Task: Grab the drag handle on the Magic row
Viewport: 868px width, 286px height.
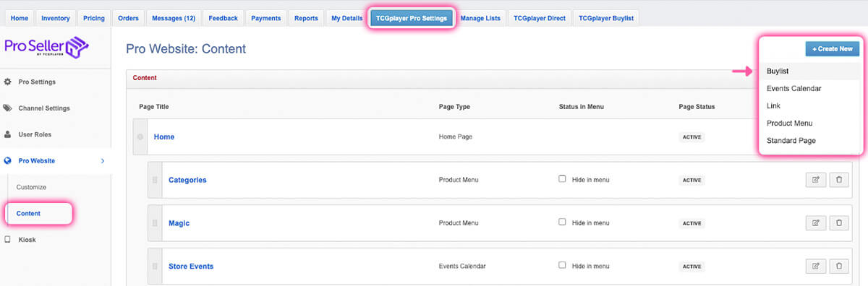Action: click(x=155, y=223)
